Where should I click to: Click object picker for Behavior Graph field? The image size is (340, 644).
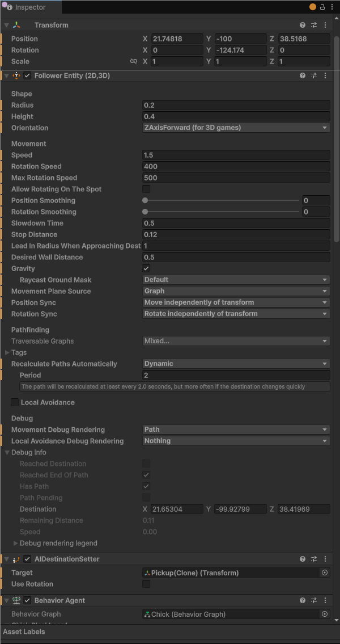coord(325,614)
